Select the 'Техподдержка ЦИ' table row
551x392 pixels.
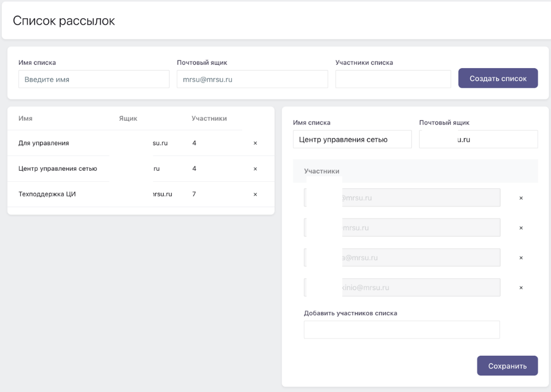pos(141,194)
